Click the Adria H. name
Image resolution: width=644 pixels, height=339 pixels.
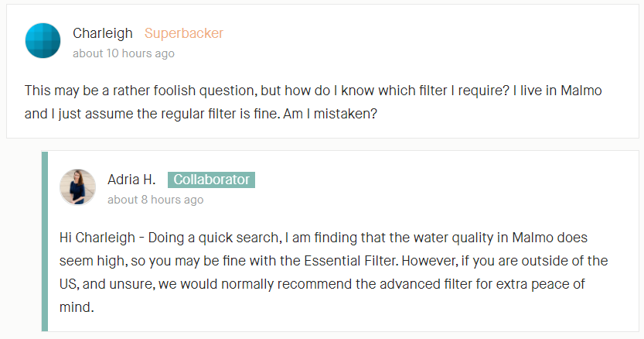131,180
